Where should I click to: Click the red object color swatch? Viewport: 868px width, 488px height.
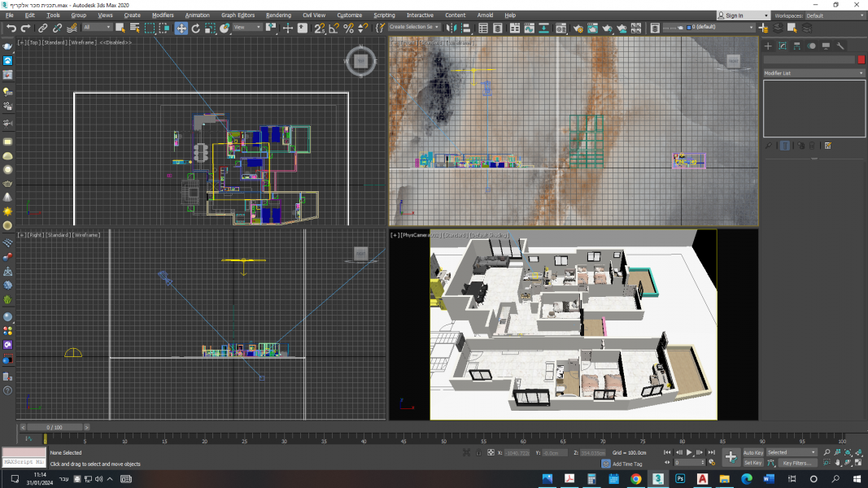tap(861, 59)
